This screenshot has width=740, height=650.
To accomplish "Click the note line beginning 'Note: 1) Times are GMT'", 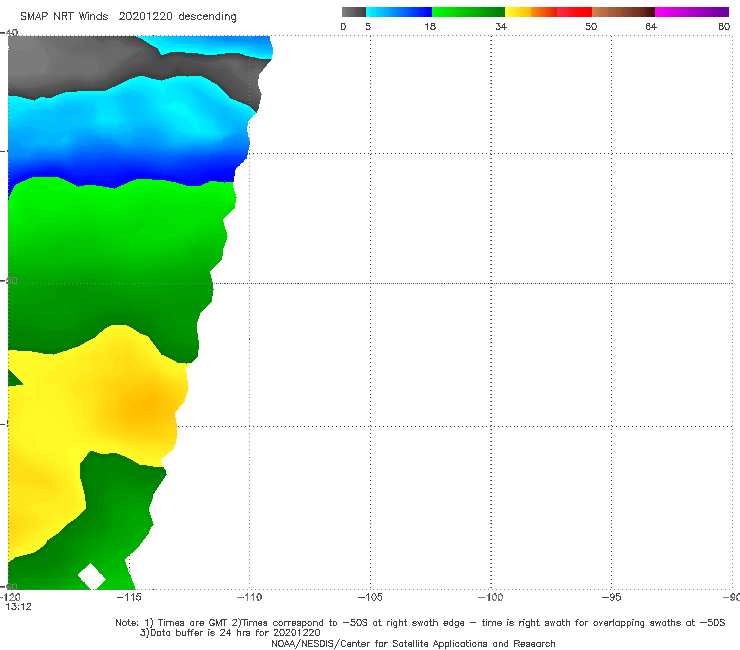I will (x=420, y=623).
